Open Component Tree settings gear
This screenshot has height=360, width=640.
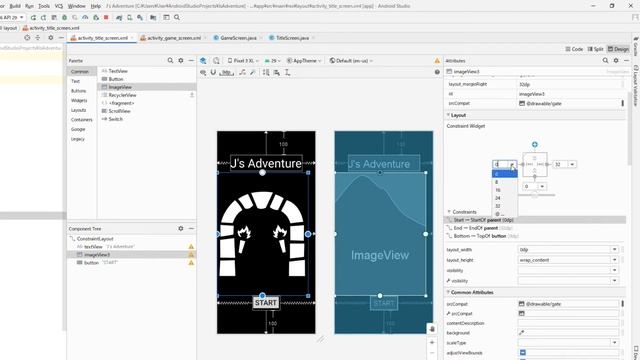[x=181, y=229]
